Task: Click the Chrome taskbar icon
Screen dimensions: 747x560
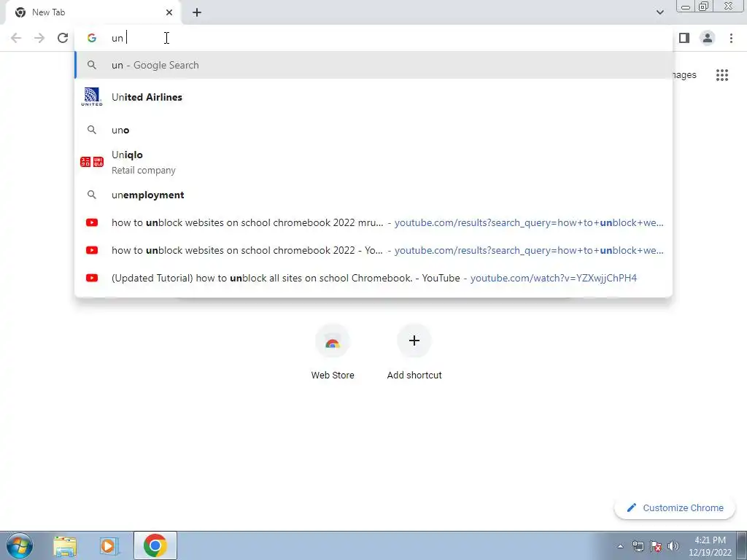Action: 155,545
